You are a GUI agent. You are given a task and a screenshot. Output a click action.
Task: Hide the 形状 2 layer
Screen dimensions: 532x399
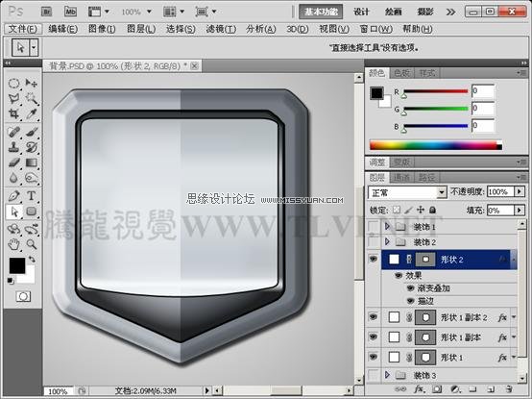pyautogui.click(x=374, y=260)
